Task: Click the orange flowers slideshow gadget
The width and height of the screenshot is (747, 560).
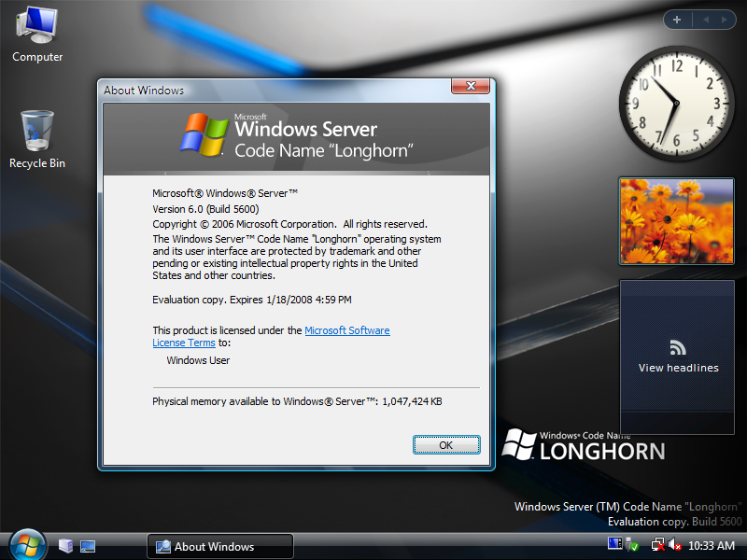Action: (x=676, y=221)
